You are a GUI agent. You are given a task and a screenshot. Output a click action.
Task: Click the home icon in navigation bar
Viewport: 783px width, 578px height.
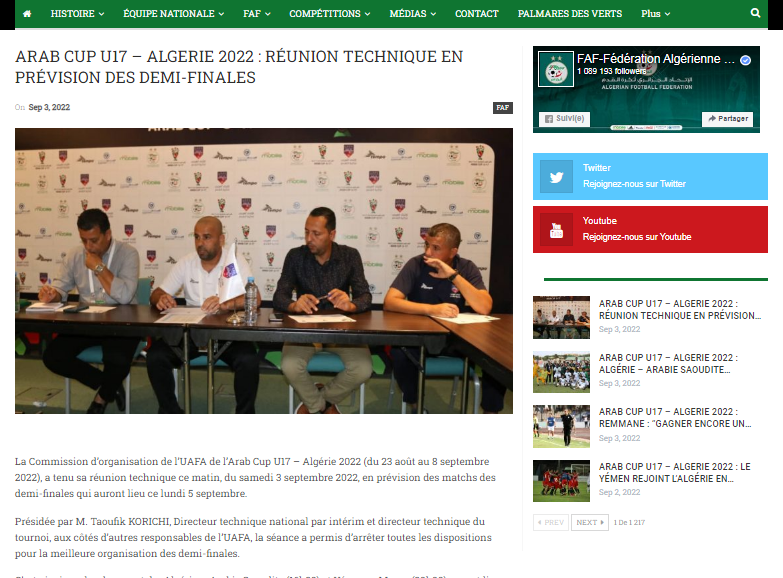pyautogui.click(x=27, y=14)
